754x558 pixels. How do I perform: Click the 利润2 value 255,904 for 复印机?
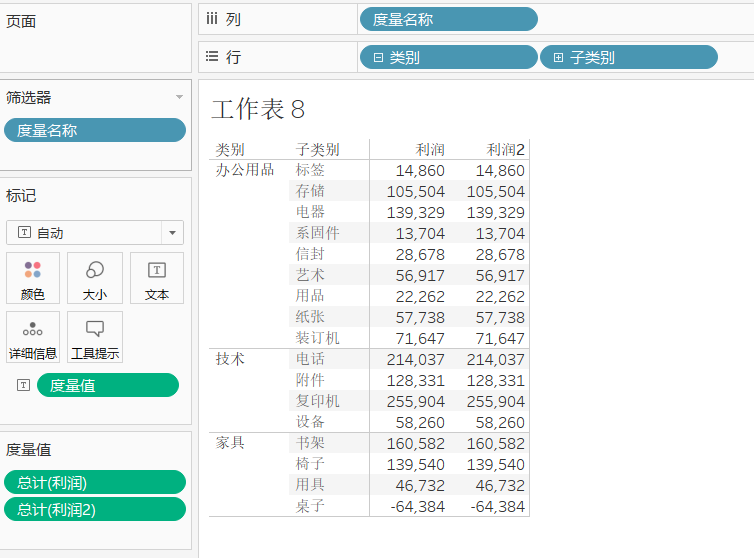click(x=496, y=402)
